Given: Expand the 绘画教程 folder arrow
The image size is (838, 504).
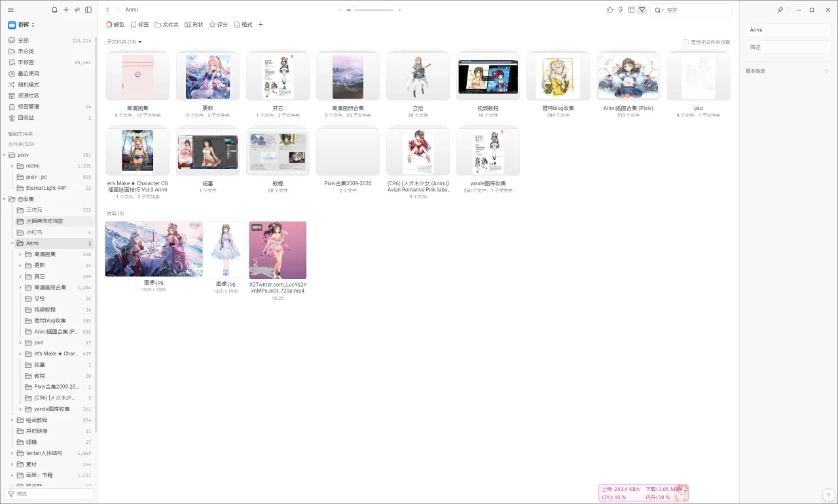Looking at the screenshot, I should click(12, 420).
